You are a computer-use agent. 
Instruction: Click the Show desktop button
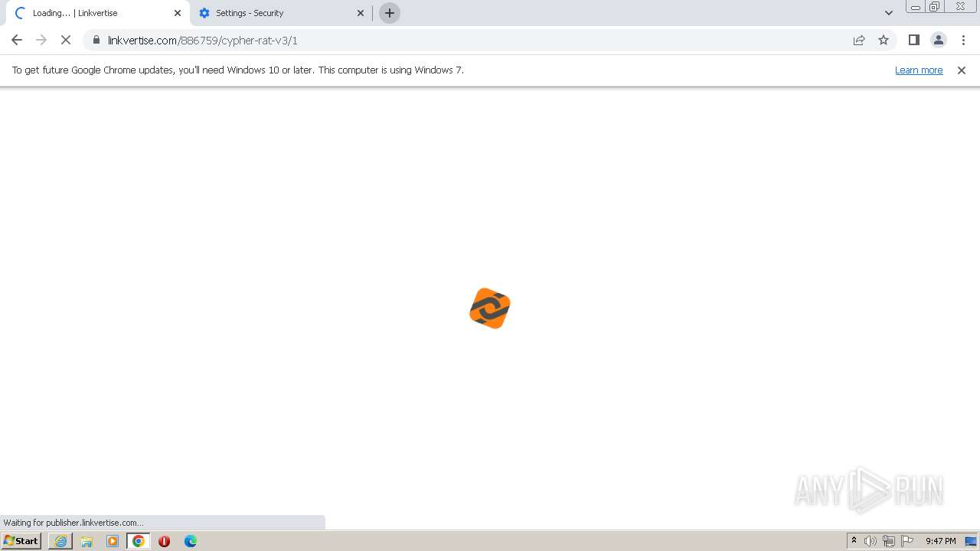972,541
